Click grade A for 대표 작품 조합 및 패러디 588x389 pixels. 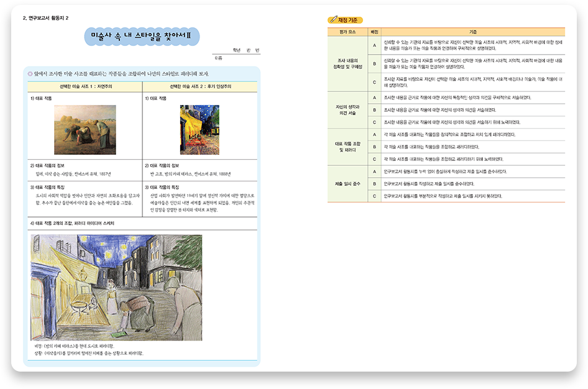pos(374,135)
